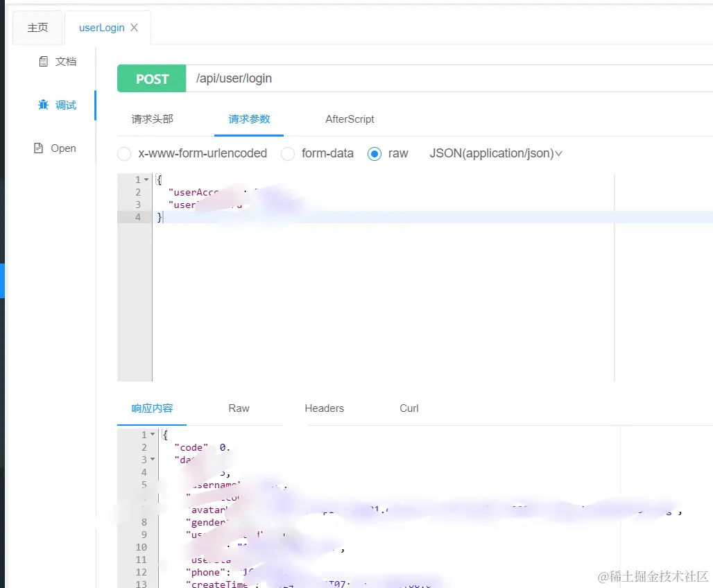
Task: Focus the /api/user/login URL field
Action: click(449, 78)
